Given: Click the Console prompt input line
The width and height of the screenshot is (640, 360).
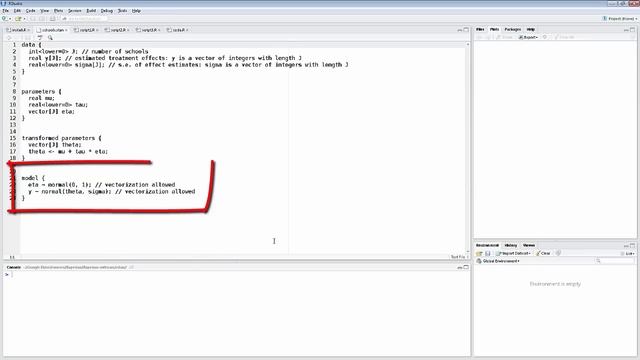Looking at the screenshot, I should 237,275.
